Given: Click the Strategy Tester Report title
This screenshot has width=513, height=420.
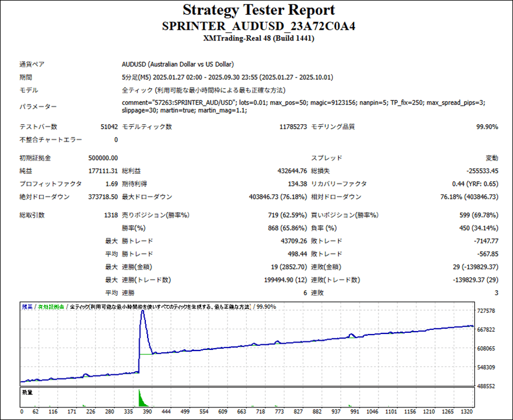Looking at the screenshot, I should [259, 10].
